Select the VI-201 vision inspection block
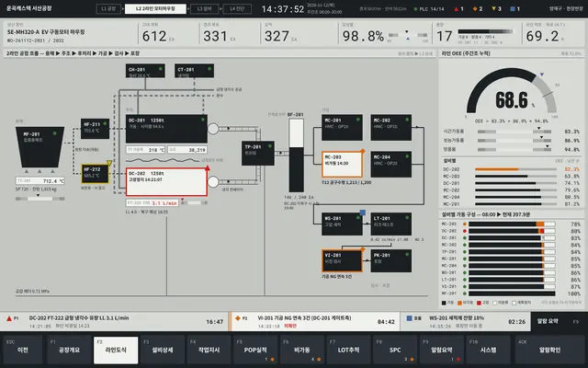 [x=342, y=260]
